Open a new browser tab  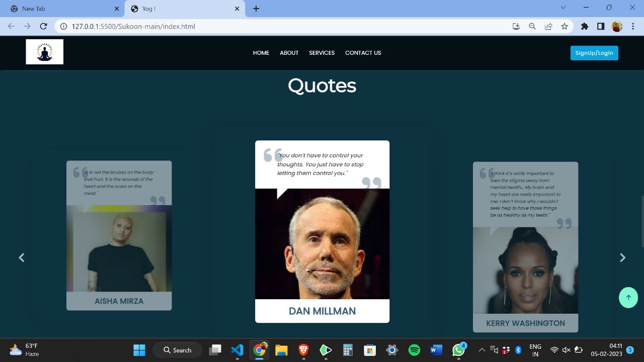[x=256, y=9]
